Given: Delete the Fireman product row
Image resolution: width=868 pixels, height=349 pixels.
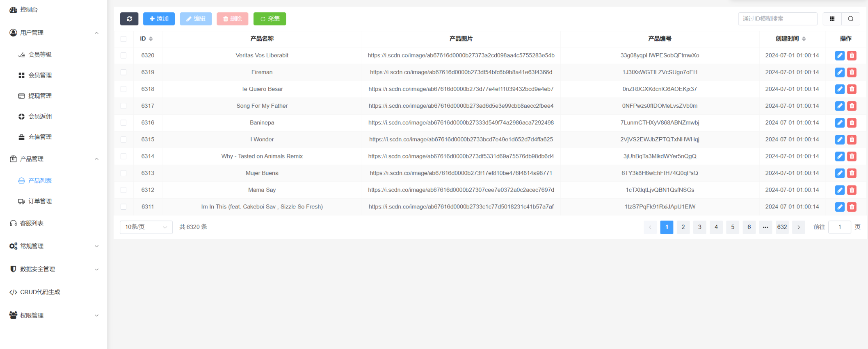Looking at the screenshot, I should 852,73.
